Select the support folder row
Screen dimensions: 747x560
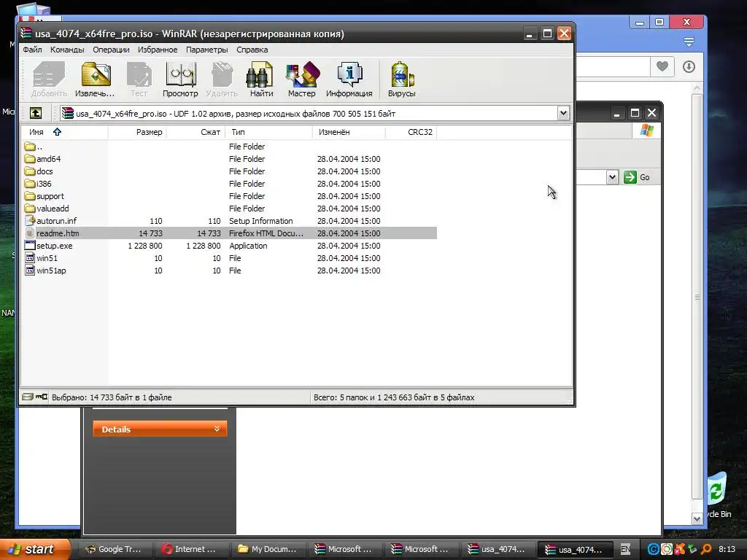point(230,195)
